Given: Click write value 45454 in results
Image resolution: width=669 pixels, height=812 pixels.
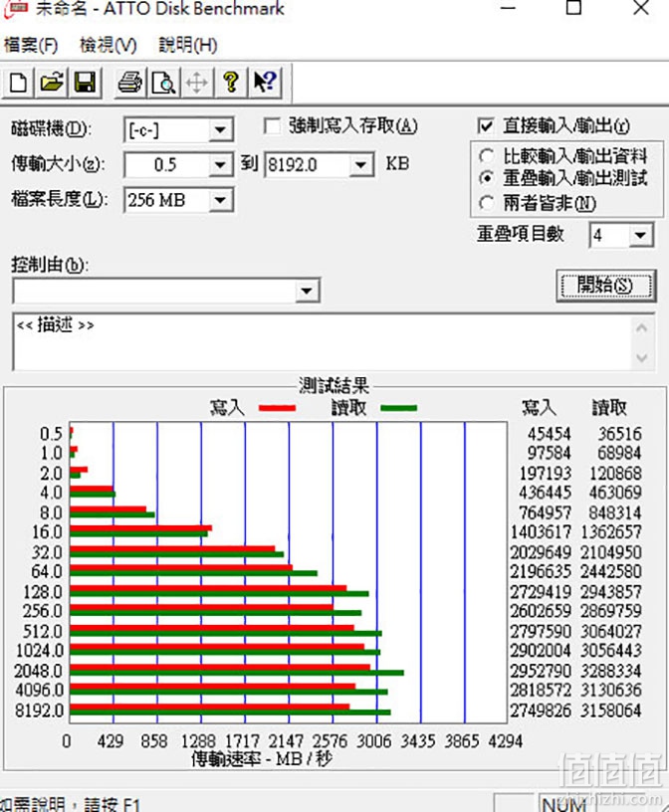Looking at the screenshot, I should coord(549,434).
